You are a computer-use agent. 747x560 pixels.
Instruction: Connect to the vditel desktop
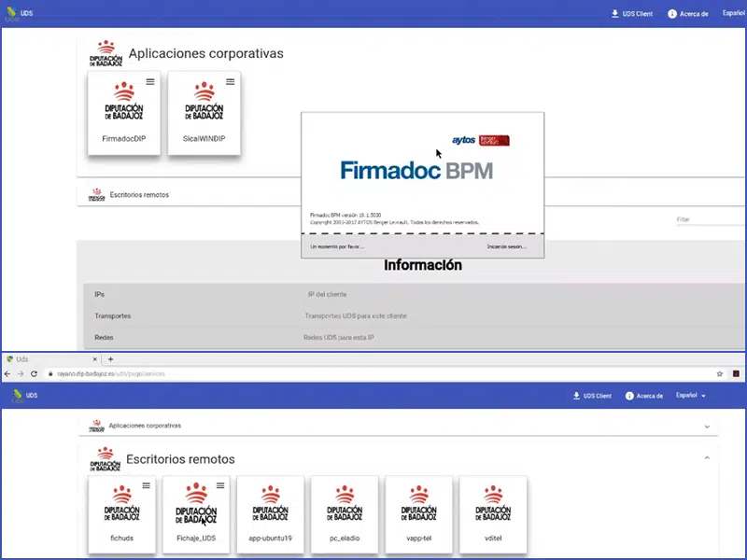click(x=493, y=513)
